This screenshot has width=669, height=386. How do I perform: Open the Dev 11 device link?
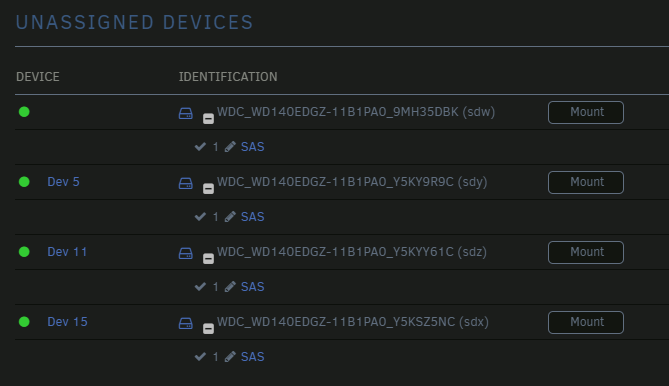coord(67,252)
